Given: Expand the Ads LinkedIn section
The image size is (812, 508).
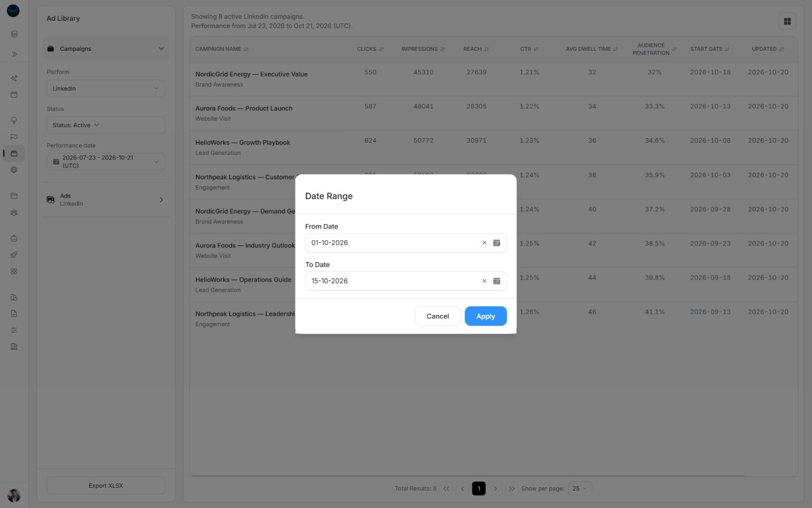Looking at the screenshot, I should point(106,200).
